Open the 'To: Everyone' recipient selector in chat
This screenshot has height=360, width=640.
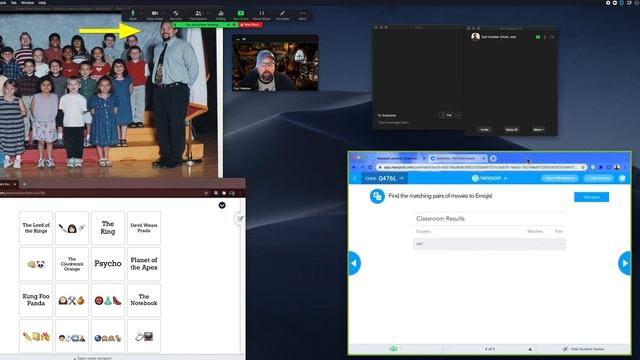387,116
